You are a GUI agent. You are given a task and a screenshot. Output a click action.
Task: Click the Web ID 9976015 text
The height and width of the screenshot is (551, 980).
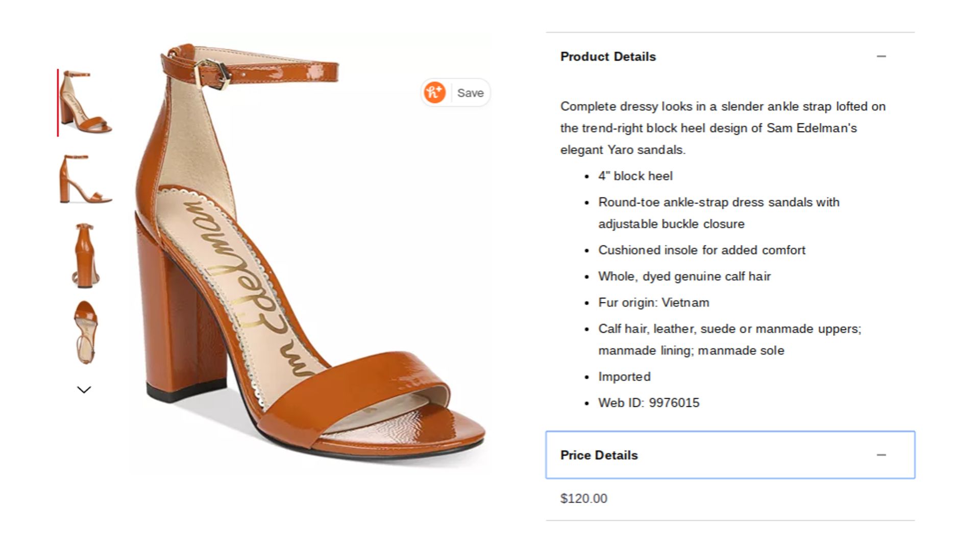pyautogui.click(x=649, y=403)
